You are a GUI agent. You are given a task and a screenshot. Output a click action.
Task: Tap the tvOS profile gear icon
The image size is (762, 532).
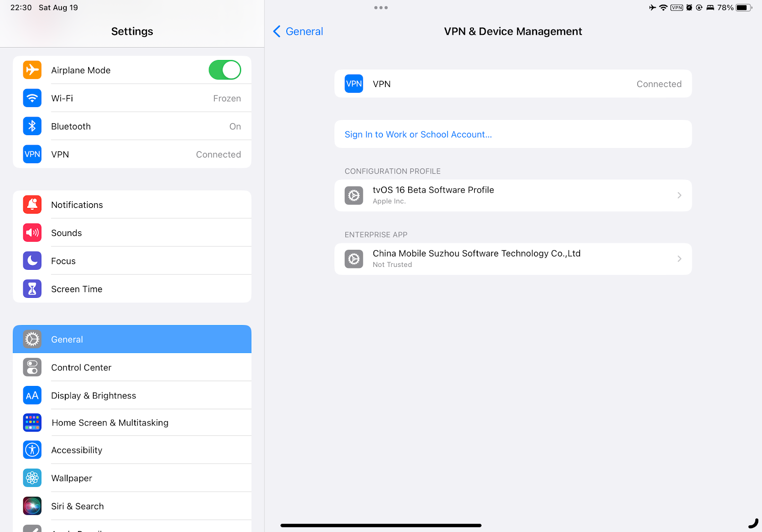(x=354, y=195)
